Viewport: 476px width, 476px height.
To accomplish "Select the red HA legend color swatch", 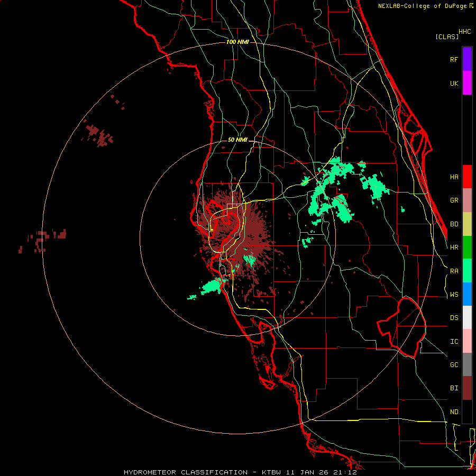I will [467, 177].
